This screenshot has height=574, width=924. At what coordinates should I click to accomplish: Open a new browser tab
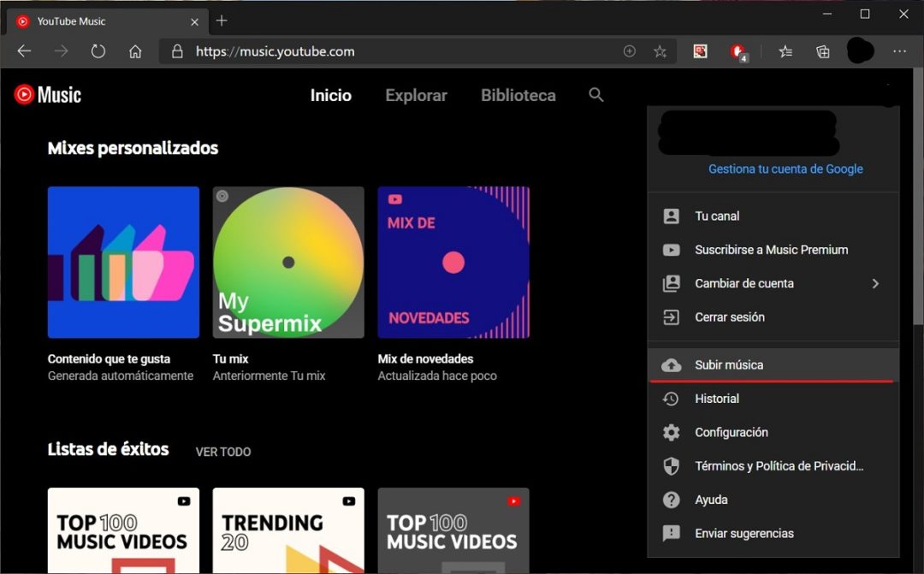click(222, 21)
